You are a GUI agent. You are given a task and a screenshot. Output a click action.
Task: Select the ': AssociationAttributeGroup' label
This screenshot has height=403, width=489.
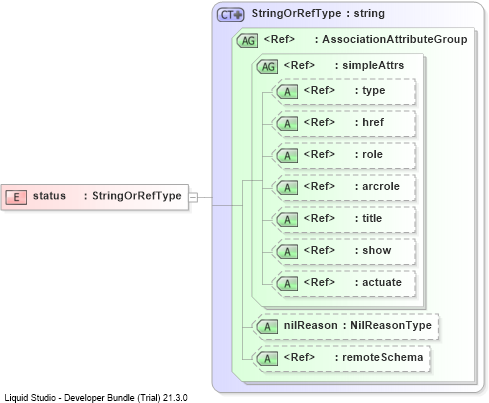point(391,39)
